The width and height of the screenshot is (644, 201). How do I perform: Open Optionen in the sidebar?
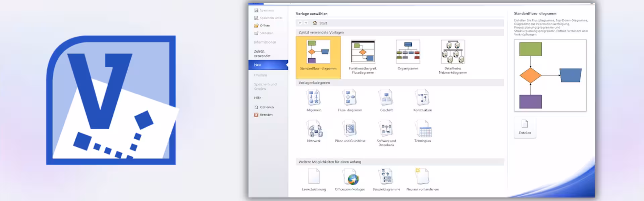coord(264,107)
